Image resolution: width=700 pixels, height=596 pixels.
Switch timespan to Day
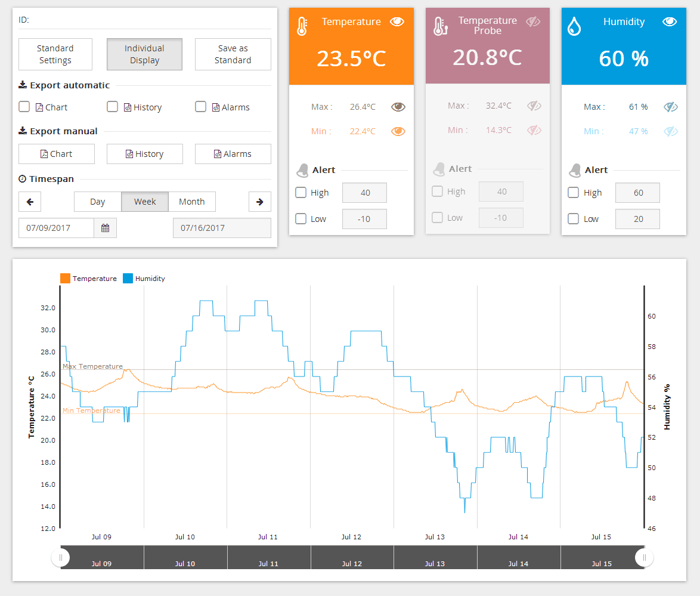pyautogui.click(x=98, y=202)
